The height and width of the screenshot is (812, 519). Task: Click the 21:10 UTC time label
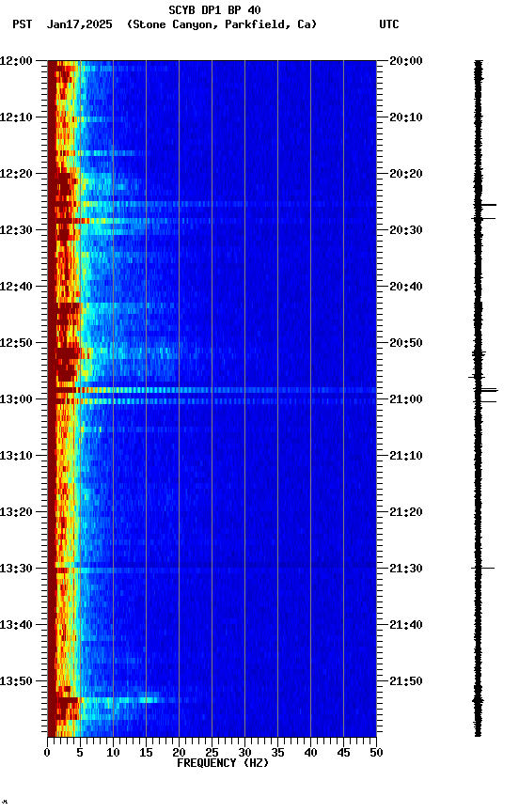406,456
